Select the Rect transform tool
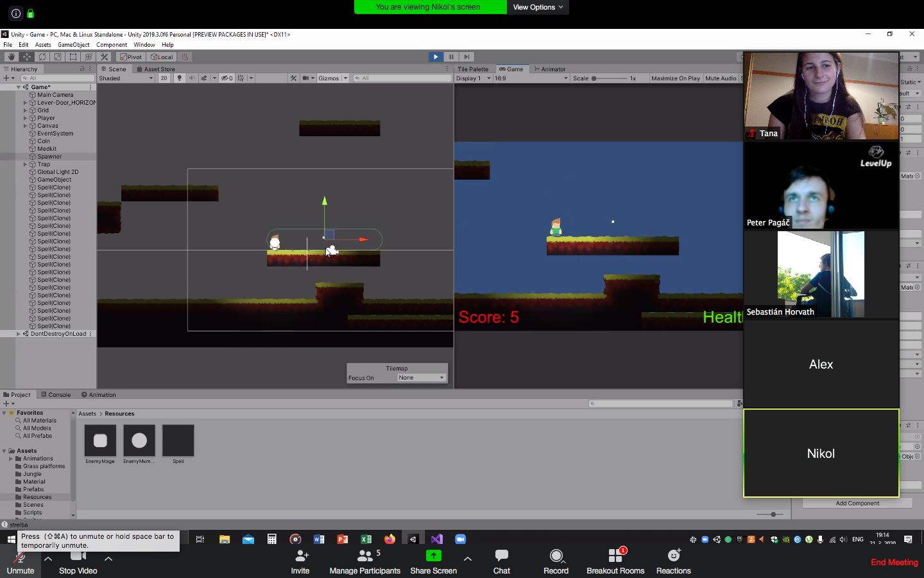The width and height of the screenshot is (924, 578). (x=73, y=57)
